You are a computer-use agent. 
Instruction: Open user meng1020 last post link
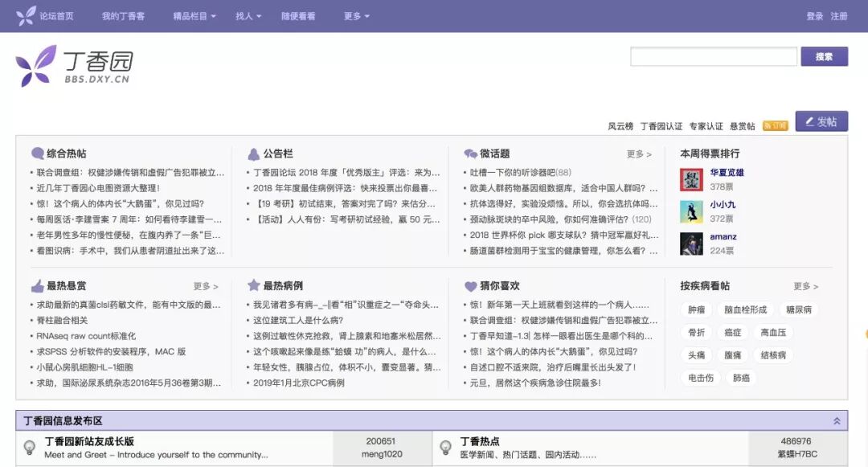pos(382,454)
